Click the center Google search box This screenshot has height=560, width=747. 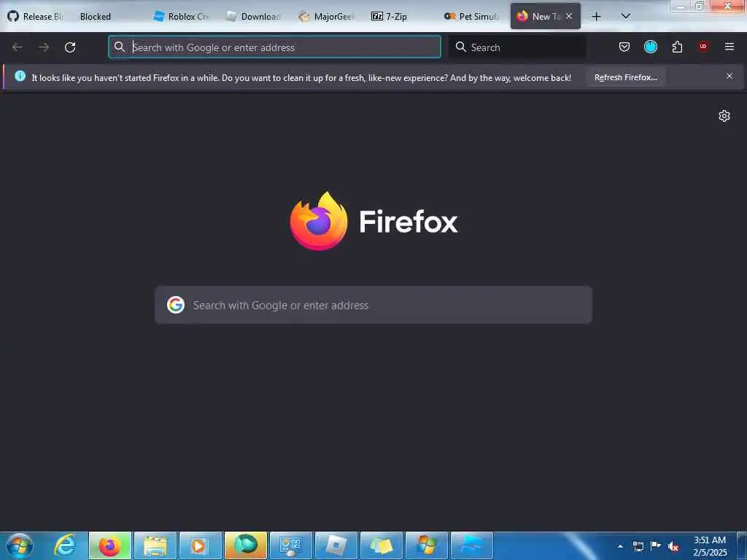pyautogui.click(x=373, y=305)
